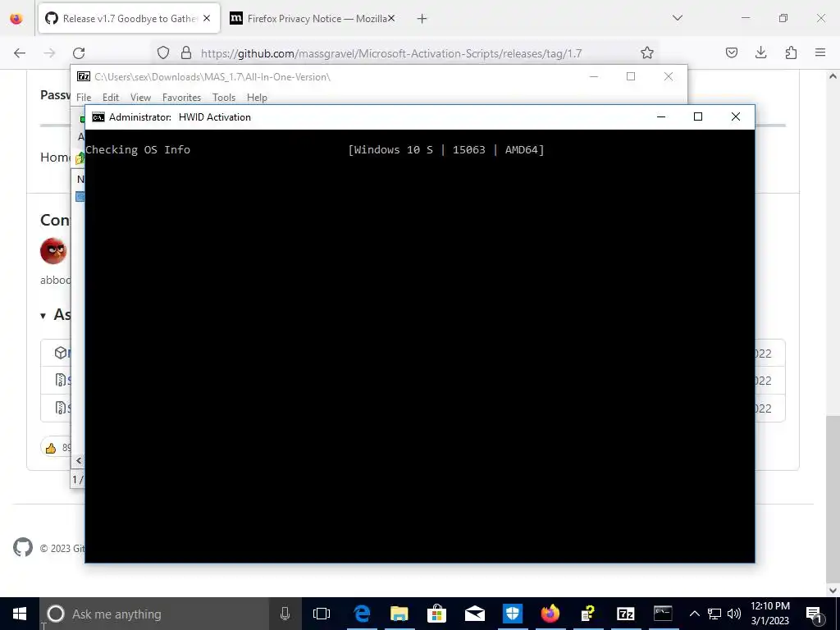Bookmark this page with star icon
The height and width of the screenshot is (630, 840).
point(647,52)
